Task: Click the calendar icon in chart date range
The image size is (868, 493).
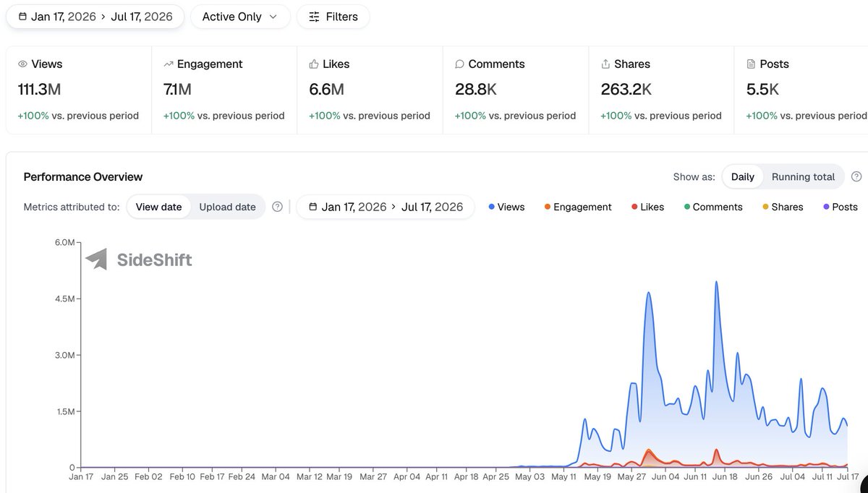Action: (312, 207)
